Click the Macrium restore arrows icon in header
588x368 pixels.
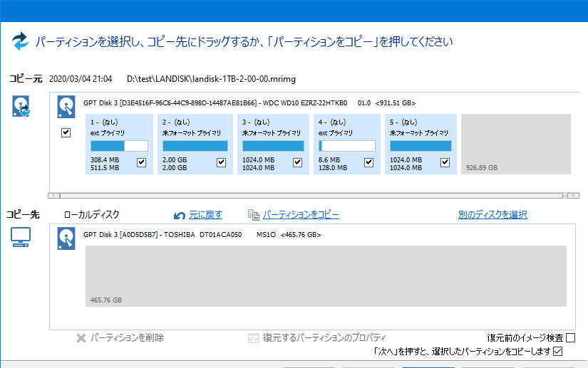[x=20, y=41]
